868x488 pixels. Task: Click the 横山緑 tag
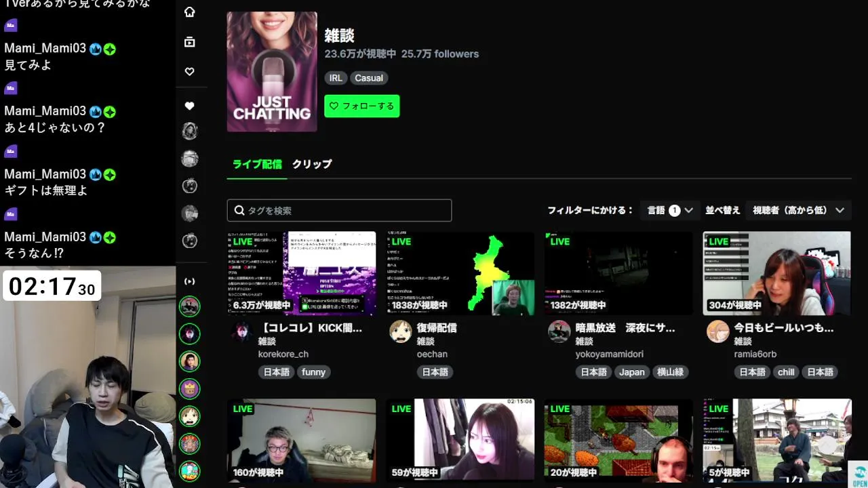[670, 372]
